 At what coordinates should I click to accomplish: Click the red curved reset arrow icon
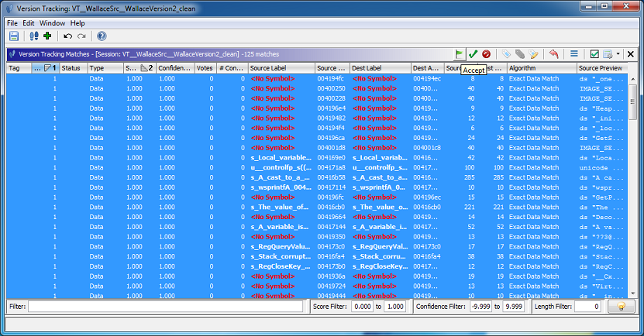click(x=553, y=54)
